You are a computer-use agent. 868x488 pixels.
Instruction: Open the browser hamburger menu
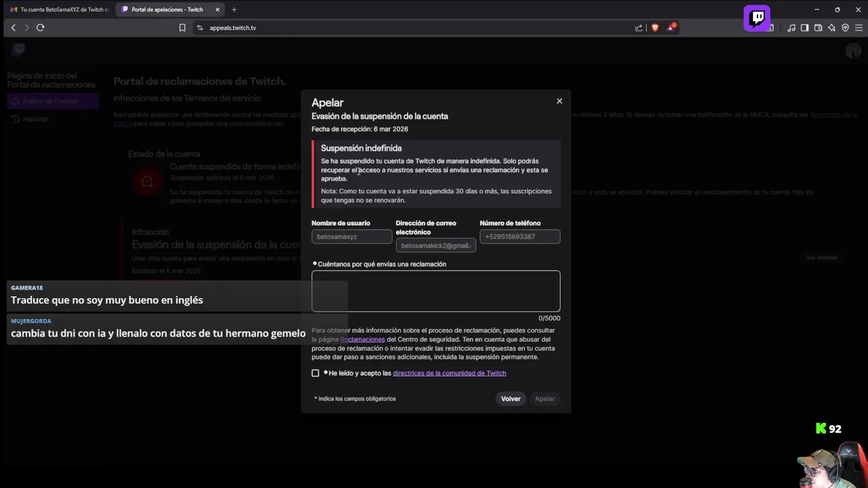click(x=859, y=28)
